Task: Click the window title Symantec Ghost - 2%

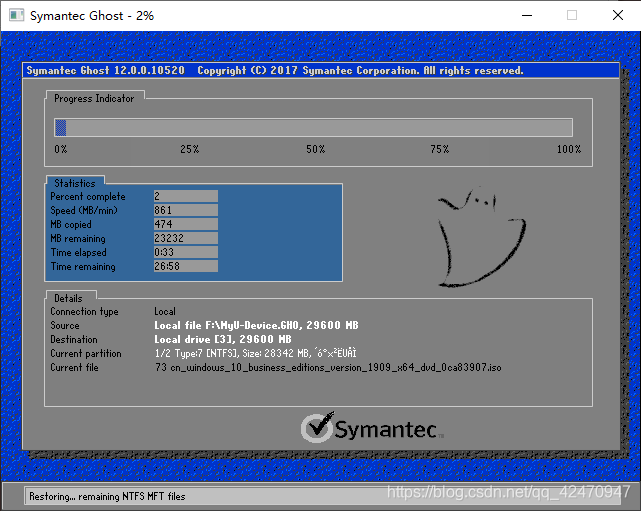Action: click(x=92, y=16)
